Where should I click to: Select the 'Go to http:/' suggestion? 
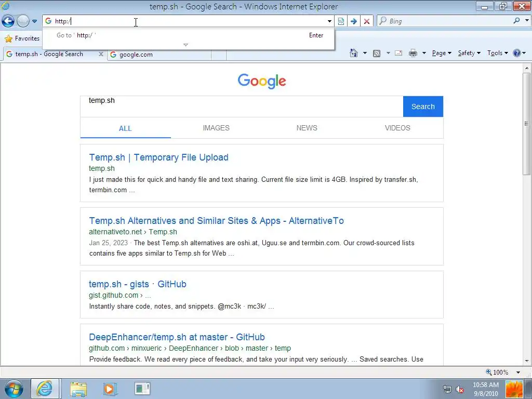[x=188, y=35]
